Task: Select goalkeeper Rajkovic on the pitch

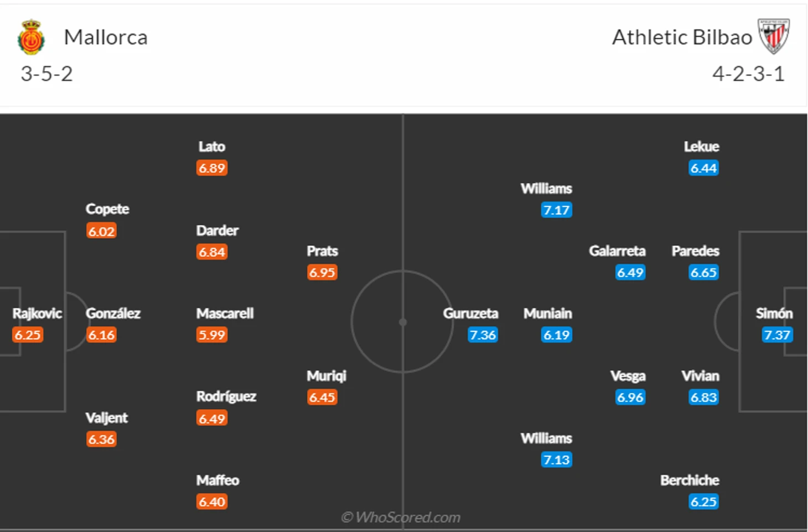Action: pos(37,314)
